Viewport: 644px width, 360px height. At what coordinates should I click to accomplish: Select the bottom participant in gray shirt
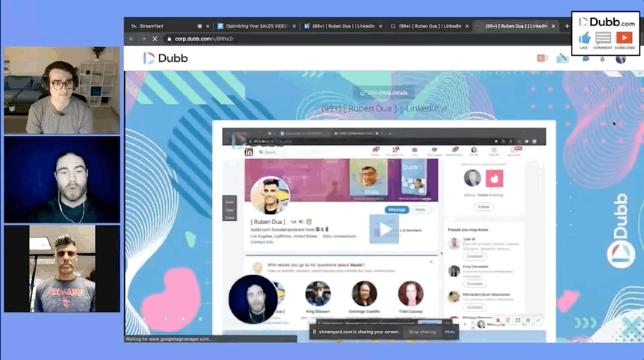point(62,268)
